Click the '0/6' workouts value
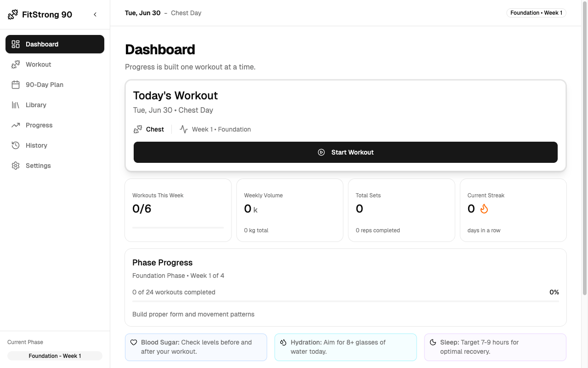This screenshot has width=588, height=368. (142, 209)
